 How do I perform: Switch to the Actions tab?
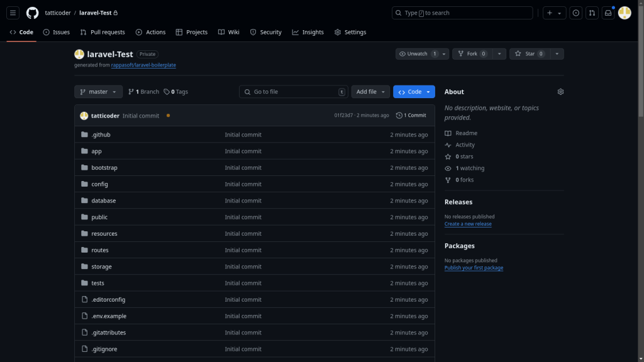tap(150, 32)
